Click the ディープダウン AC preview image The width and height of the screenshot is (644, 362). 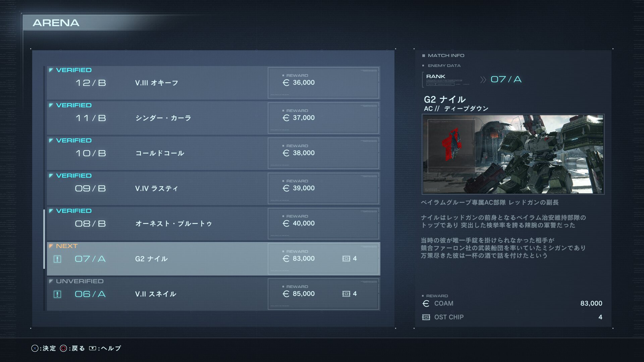click(513, 154)
